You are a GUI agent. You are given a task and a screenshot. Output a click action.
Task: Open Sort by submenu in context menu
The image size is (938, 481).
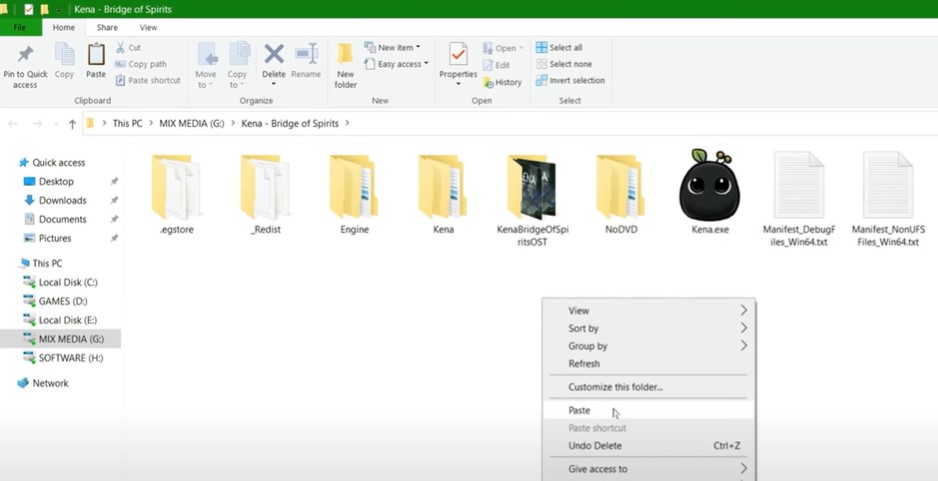point(649,328)
